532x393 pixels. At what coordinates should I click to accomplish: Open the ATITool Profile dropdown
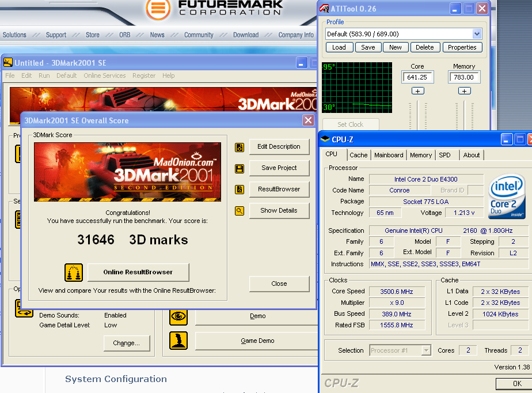tap(477, 34)
